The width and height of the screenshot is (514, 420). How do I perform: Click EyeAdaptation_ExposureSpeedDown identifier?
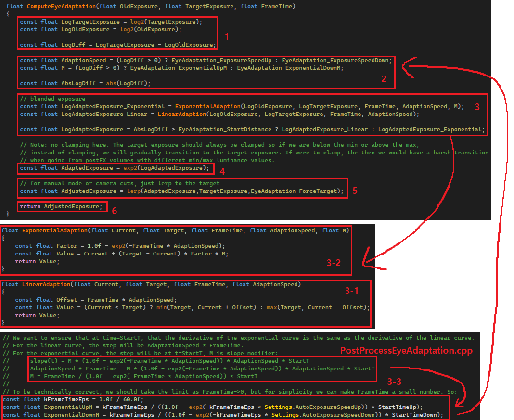[x=335, y=60]
